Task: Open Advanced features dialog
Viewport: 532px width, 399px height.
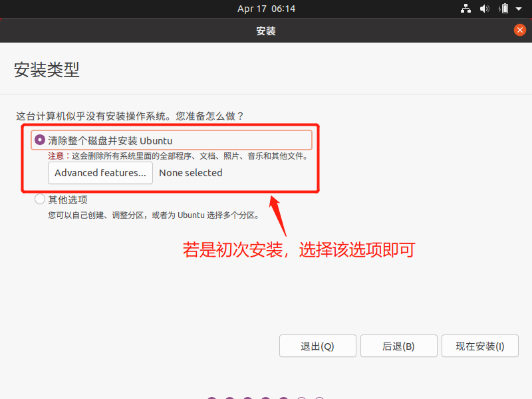Action: click(x=100, y=173)
